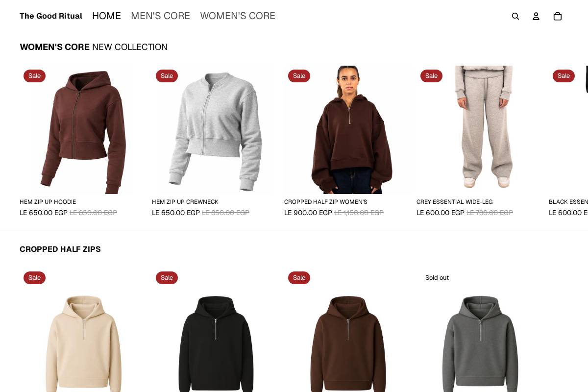588x392 pixels.
Task: Open the search magnifier icon
Action: pos(515,16)
